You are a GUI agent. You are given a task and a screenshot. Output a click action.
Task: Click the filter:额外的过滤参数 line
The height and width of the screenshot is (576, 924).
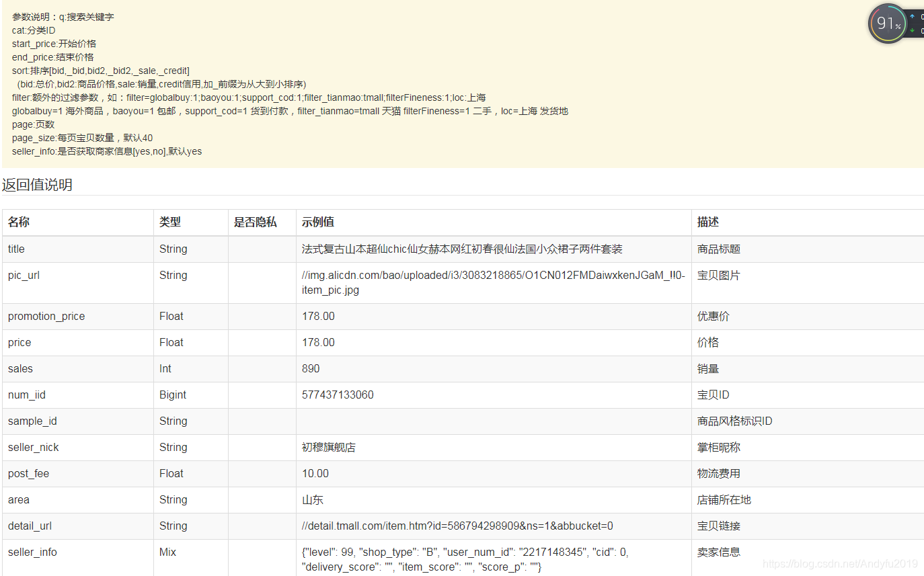249,97
